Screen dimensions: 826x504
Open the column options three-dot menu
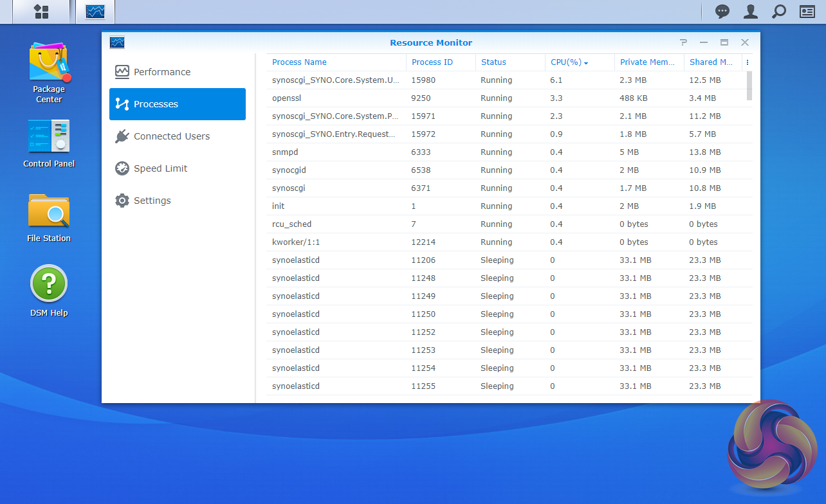(747, 62)
